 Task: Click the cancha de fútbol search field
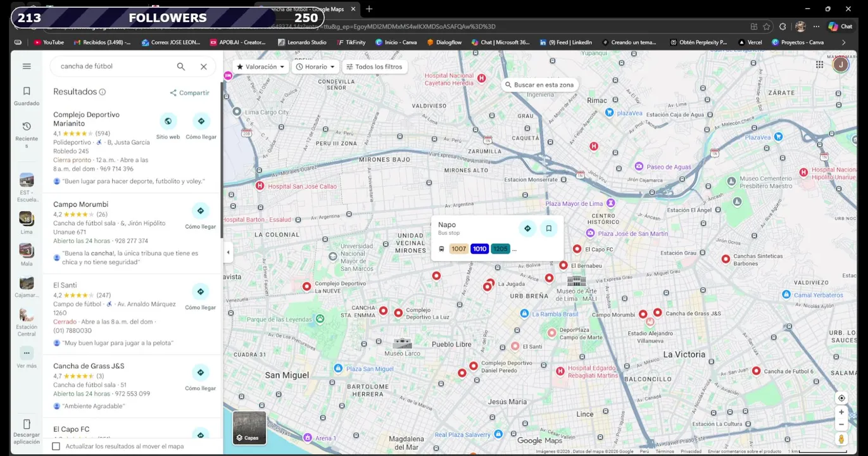point(115,66)
